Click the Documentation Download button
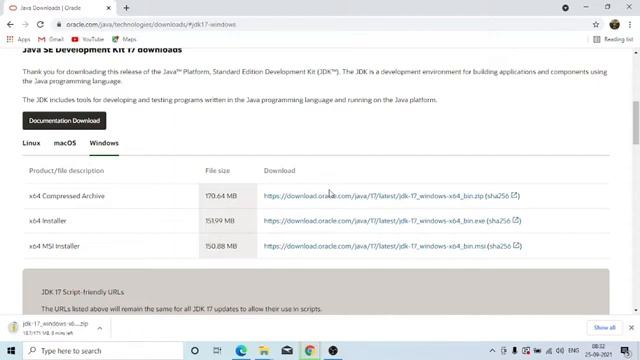640x360 pixels. tap(64, 121)
